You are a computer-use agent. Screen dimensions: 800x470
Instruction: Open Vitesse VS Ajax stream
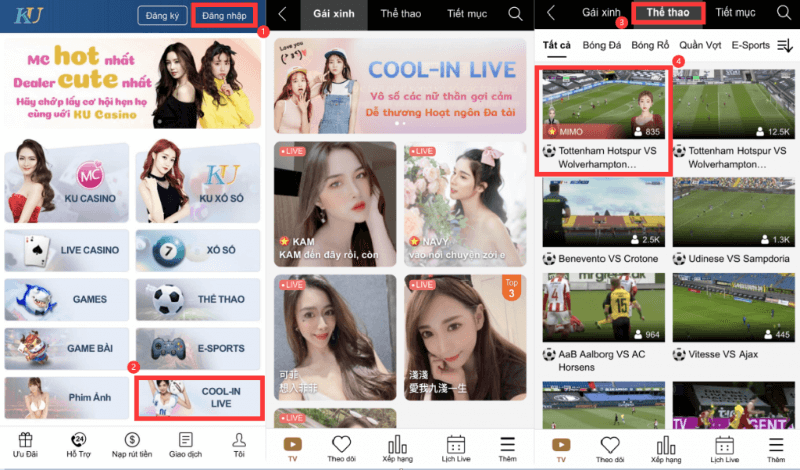click(x=734, y=317)
